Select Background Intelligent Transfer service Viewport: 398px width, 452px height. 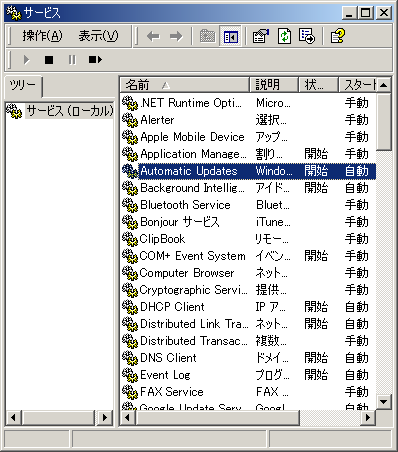(248, 188)
